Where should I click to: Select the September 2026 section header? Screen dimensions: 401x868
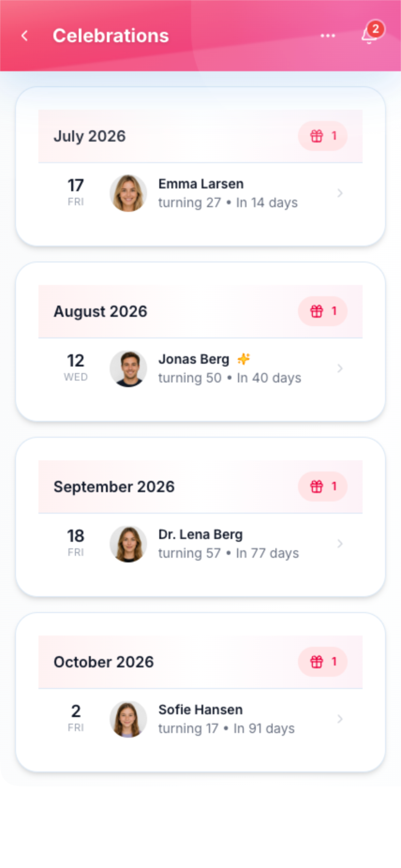coord(200,486)
